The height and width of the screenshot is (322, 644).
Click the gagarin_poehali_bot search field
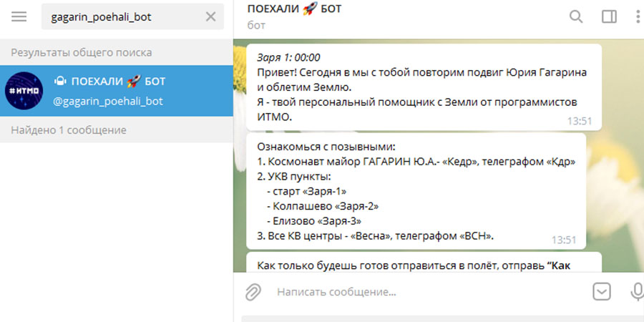tap(122, 16)
